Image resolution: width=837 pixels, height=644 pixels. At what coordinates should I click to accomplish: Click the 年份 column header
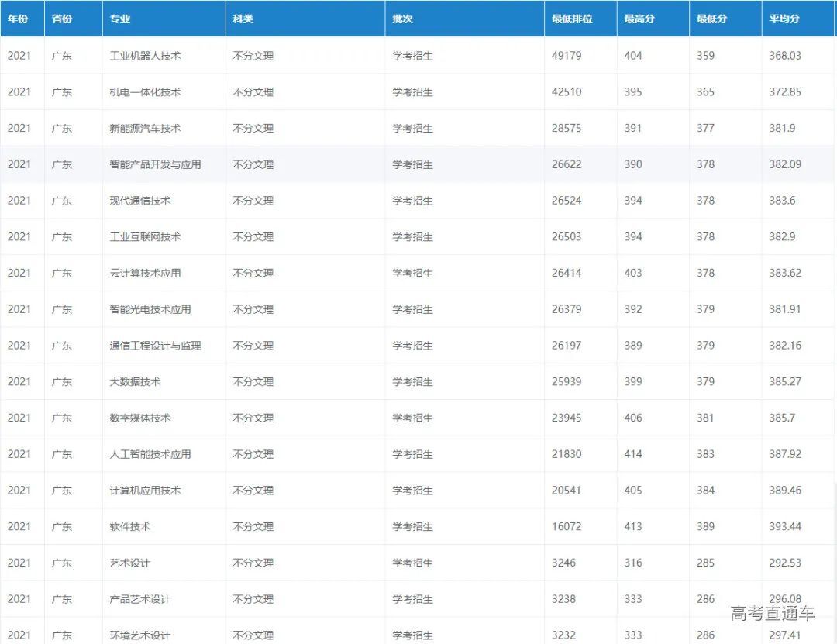click(x=18, y=19)
